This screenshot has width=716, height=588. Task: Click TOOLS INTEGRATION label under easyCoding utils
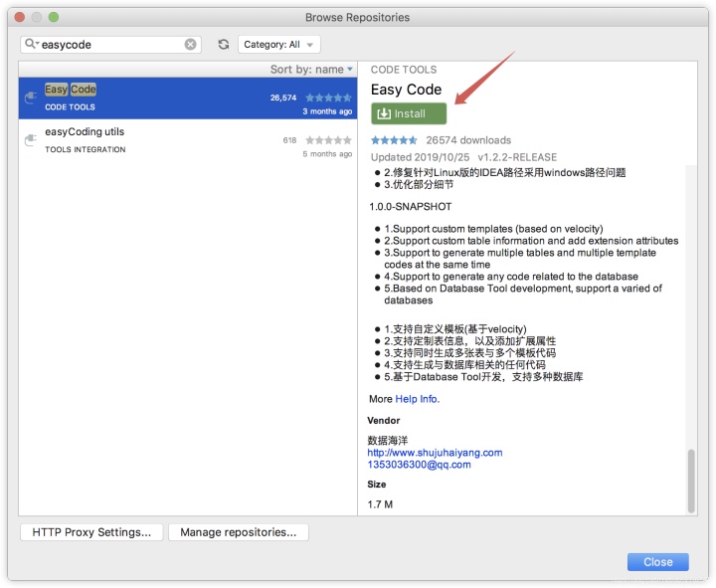coord(85,149)
